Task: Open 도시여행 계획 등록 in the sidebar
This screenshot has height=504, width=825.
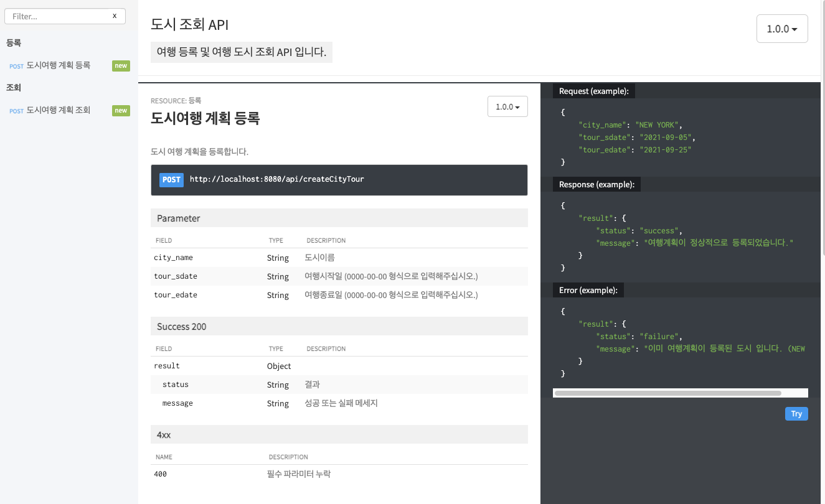Action: click(x=59, y=65)
